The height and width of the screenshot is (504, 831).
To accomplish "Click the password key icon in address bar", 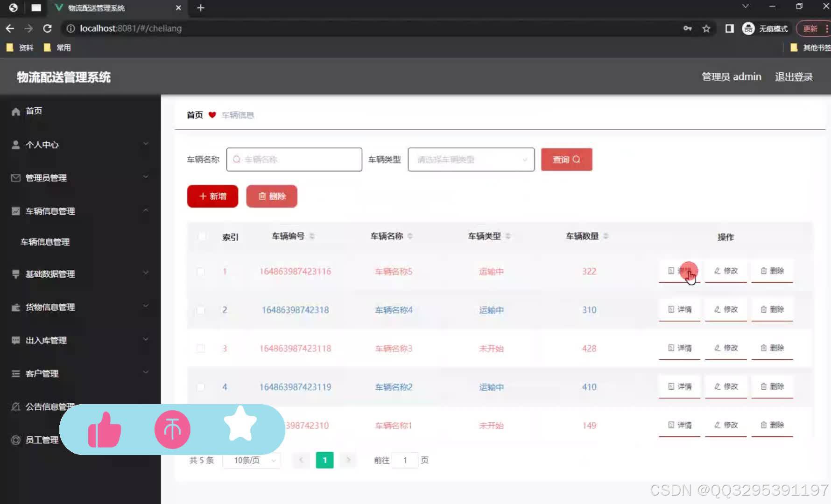I will 688,28.
